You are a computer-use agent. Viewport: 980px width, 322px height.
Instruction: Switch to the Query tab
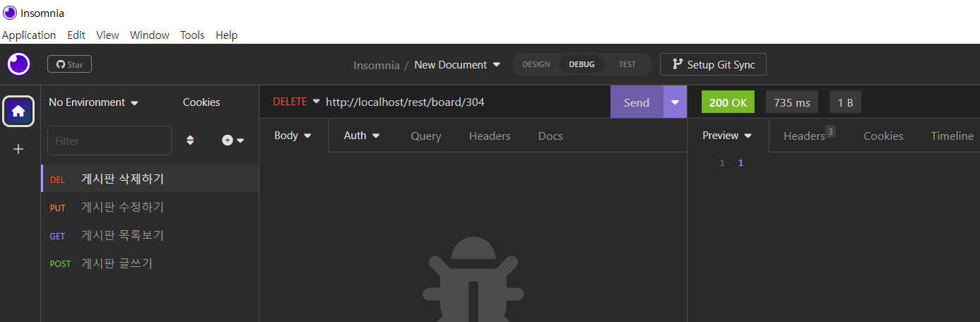426,136
